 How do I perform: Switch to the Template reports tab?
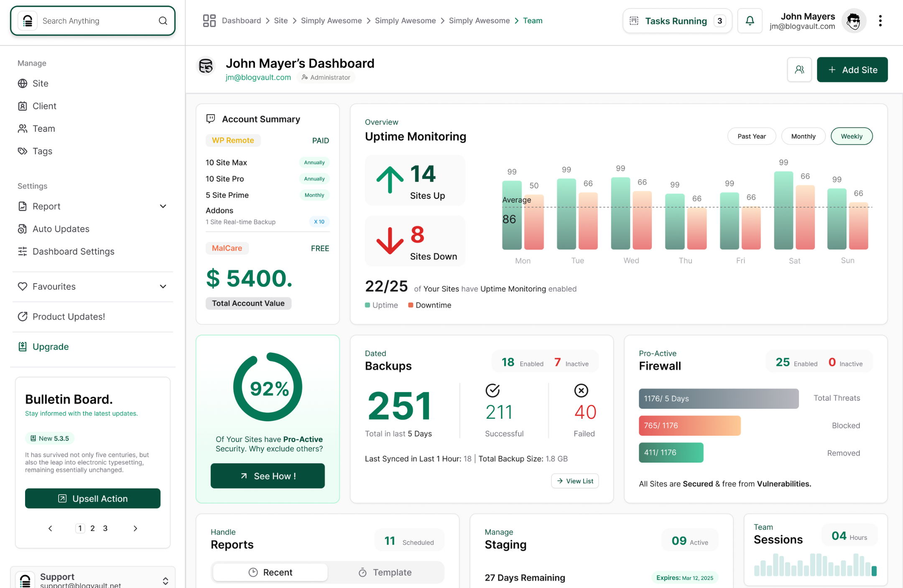385,572
